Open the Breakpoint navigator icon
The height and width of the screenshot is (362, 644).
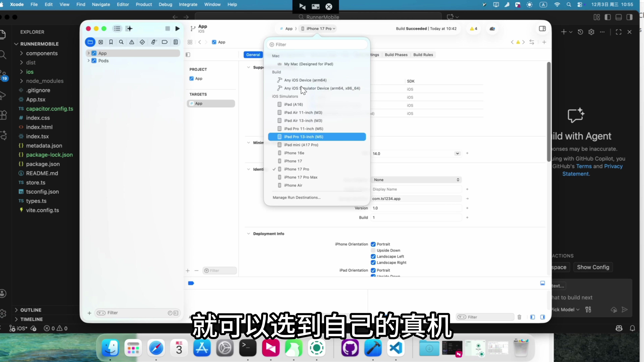pos(165,42)
